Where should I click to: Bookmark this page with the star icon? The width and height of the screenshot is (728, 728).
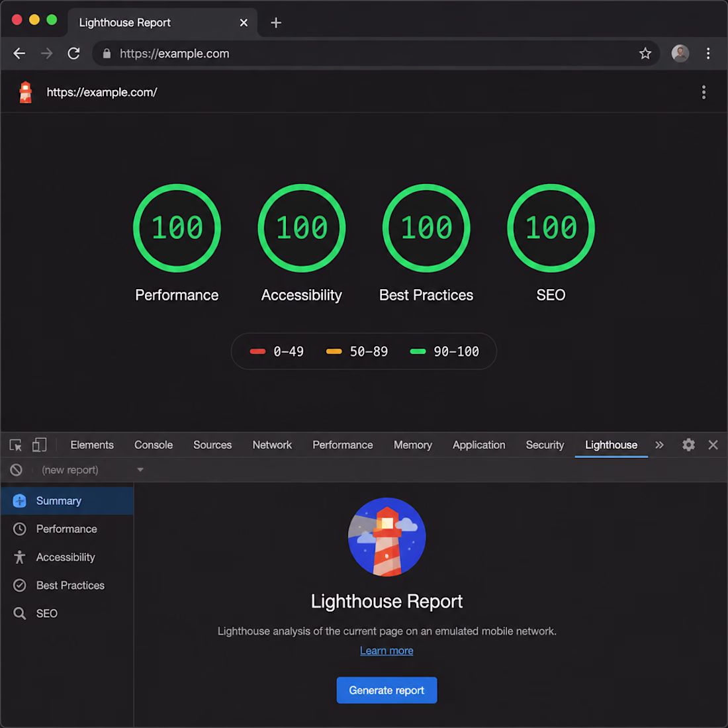(x=645, y=54)
